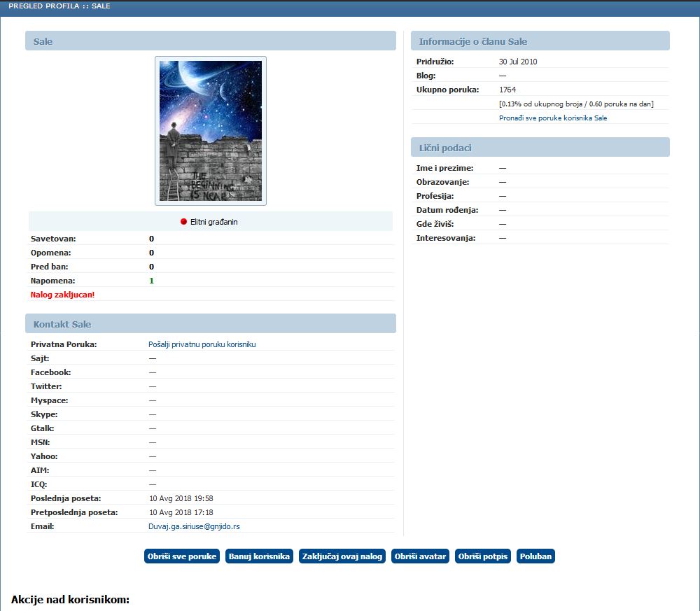Click the red rank dot beside Elitni građanin
This screenshot has height=611, width=700.
[x=183, y=222]
